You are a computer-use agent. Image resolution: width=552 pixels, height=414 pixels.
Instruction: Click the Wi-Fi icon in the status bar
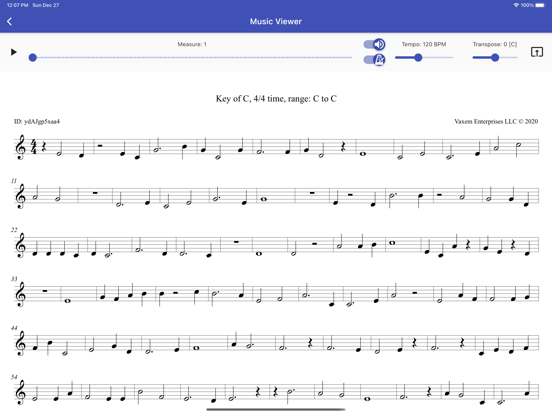pos(516,5)
